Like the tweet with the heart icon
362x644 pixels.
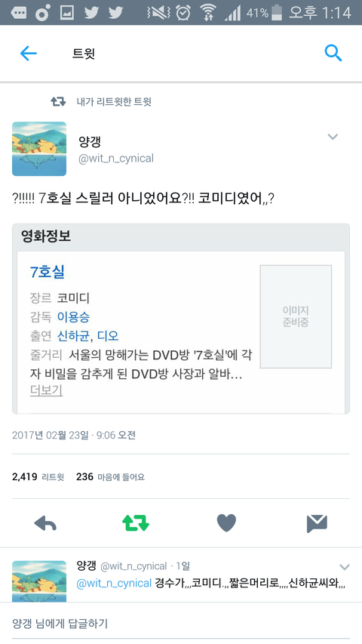tap(226, 523)
